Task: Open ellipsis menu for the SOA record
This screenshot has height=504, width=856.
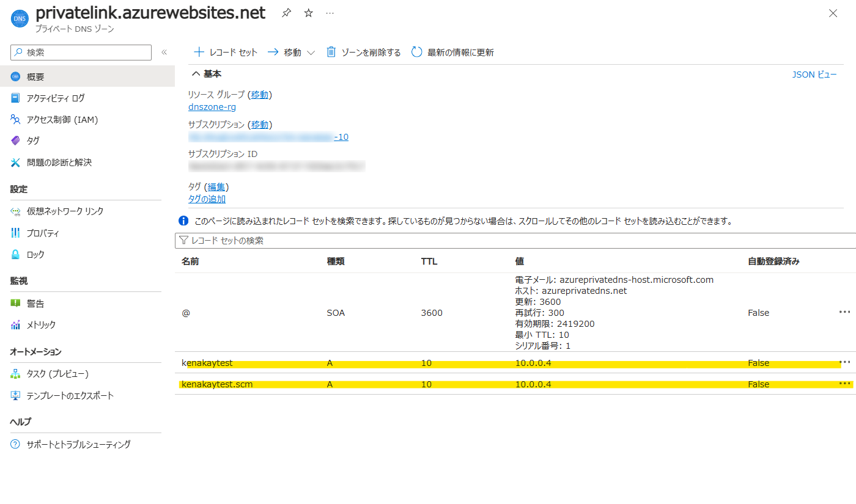Action: click(844, 312)
